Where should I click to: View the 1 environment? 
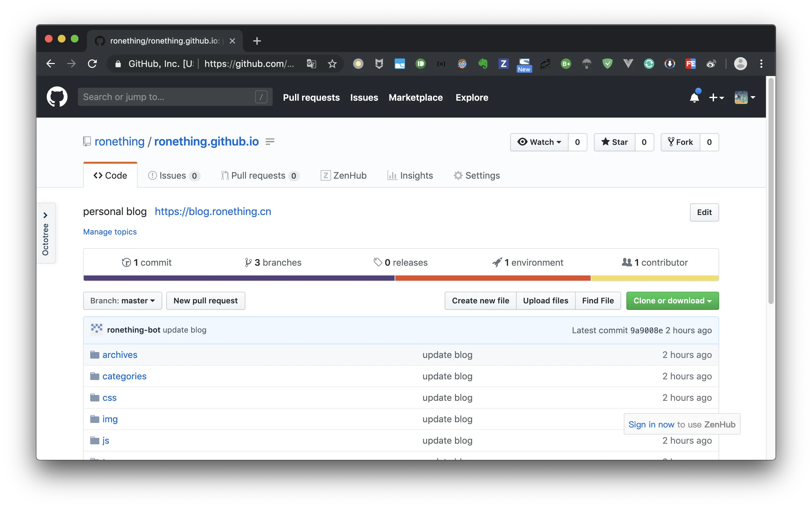click(527, 262)
